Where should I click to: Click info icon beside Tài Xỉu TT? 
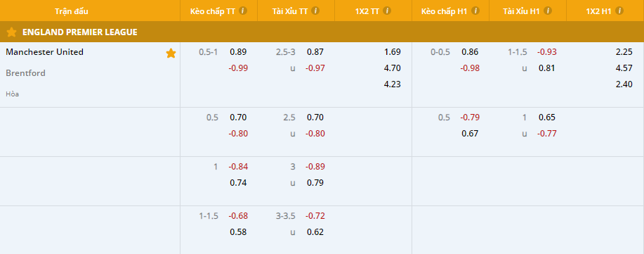pyautogui.click(x=315, y=11)
